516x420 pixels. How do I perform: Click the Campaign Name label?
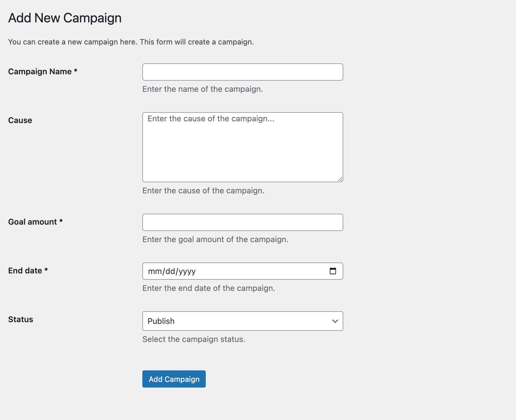pyautogui.click(x=42, y=72)
